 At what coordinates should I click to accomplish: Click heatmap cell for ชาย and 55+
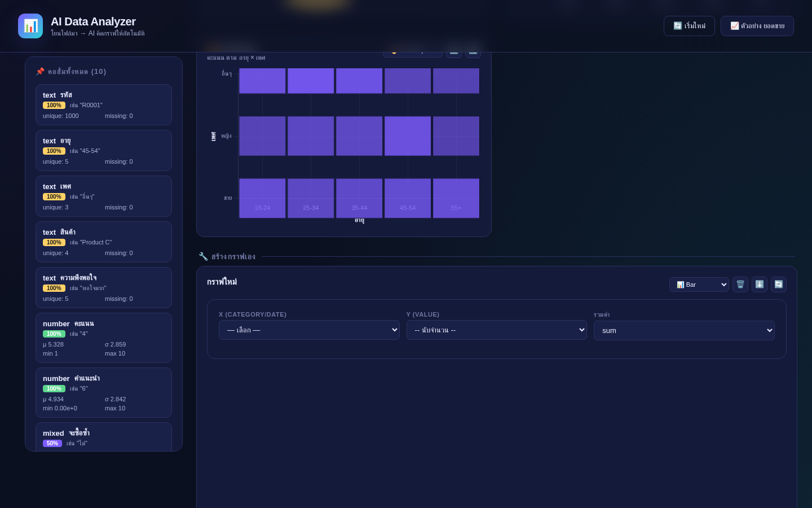point(456,198)
